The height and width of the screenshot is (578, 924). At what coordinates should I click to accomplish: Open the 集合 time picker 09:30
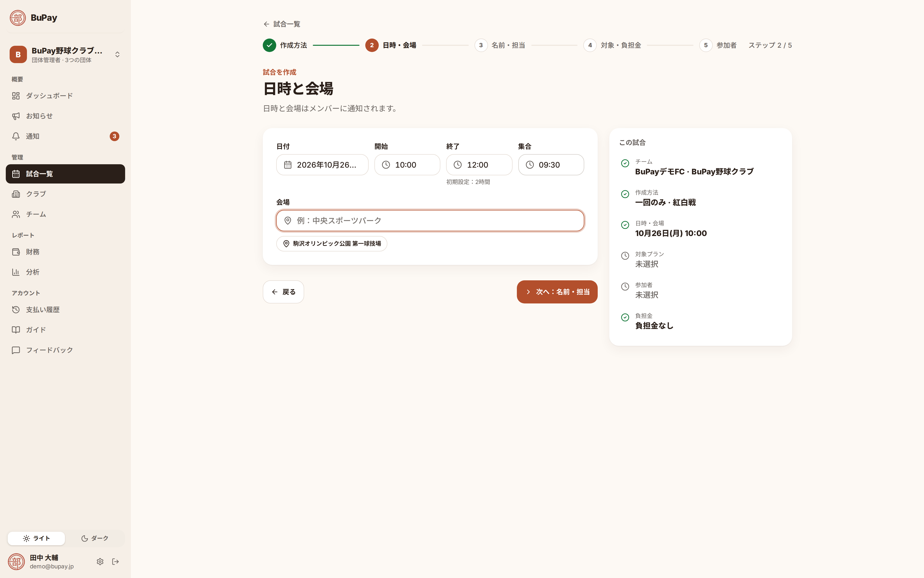coord(551,165)
